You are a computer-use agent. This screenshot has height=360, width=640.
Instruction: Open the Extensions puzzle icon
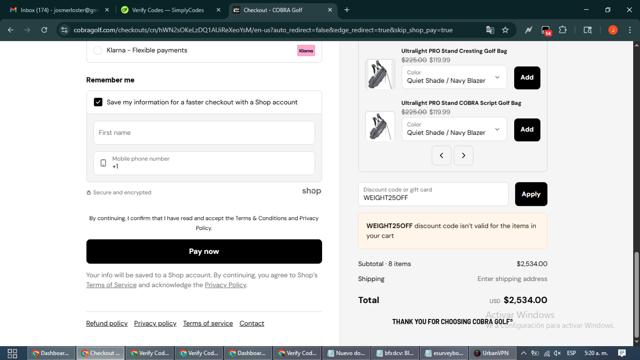tap(563, 30)
